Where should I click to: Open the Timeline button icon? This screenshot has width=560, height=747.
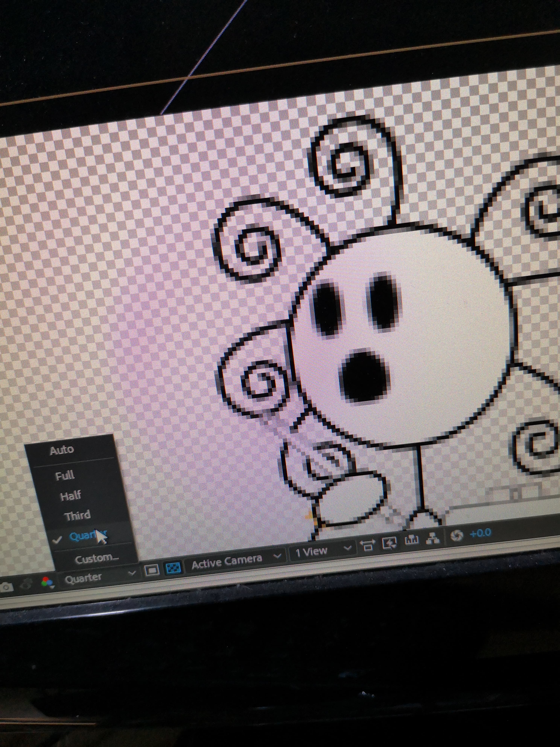412,540
